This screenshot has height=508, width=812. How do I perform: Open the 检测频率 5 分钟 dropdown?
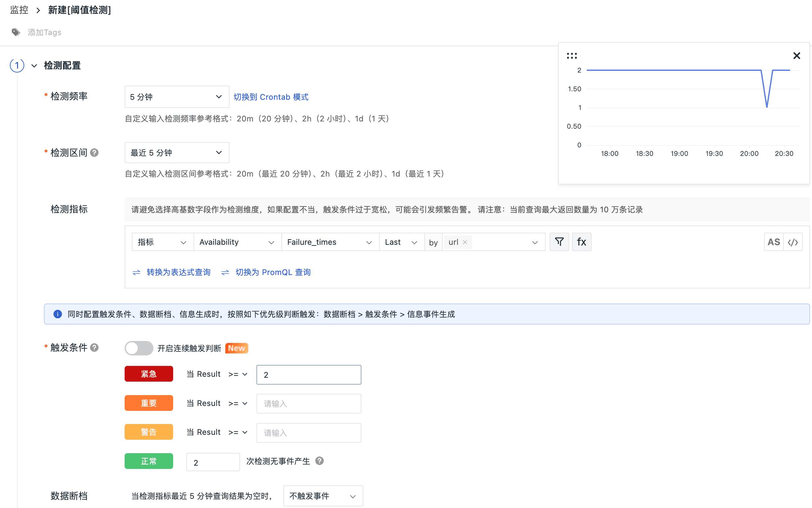[x=176, y=97]
